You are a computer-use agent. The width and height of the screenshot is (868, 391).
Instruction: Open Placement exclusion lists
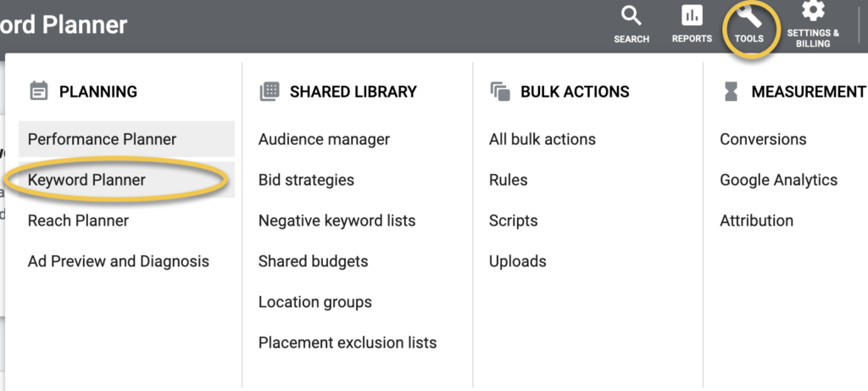point(348,343)
